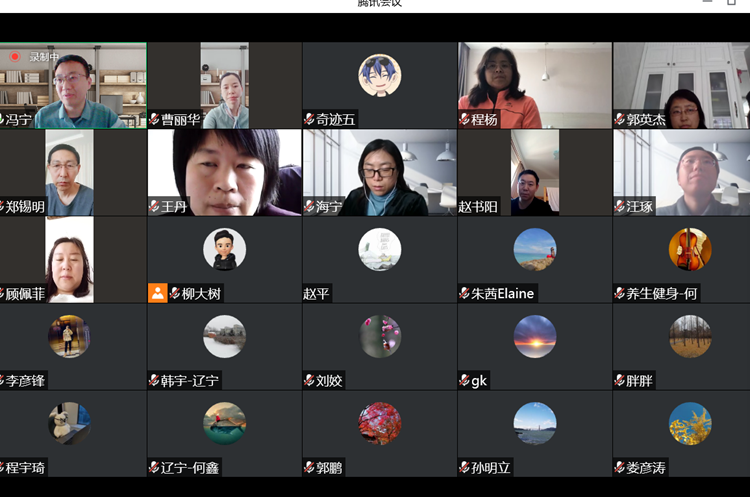Click the 赵平 name label
This screenshot has width=750, height=497.
(x=316, y=294)
